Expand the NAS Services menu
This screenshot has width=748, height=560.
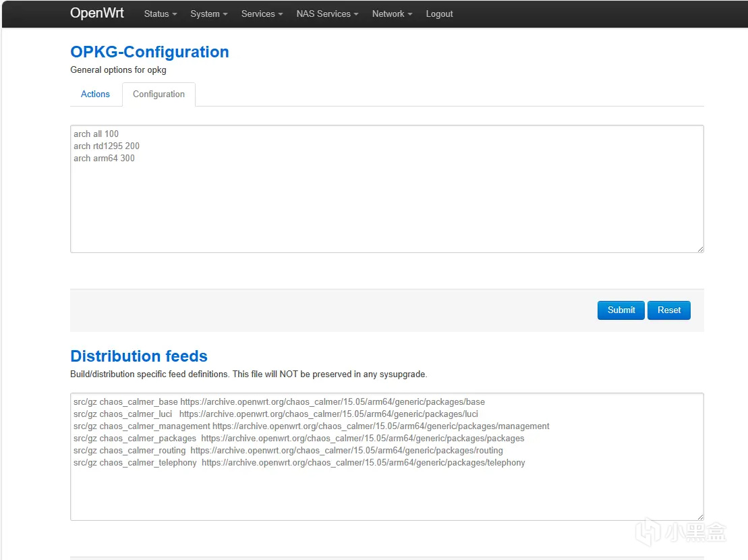point(327,14)
